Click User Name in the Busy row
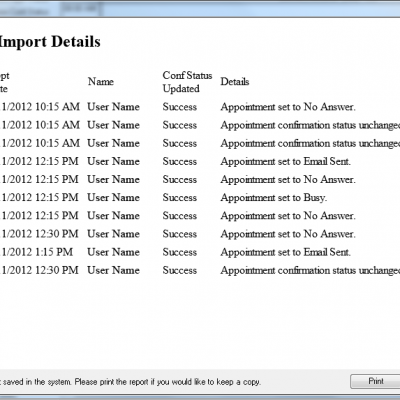 113,198
